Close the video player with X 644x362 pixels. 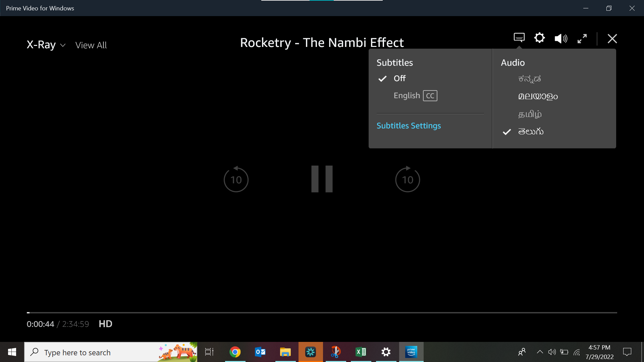(x=612, y=39)
